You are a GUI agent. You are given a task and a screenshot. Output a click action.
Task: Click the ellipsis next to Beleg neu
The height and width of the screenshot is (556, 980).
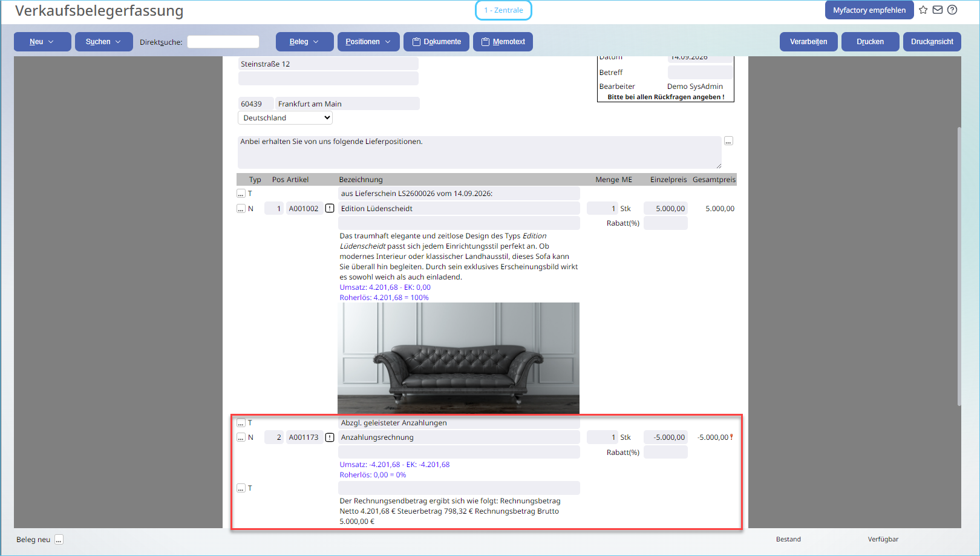[59, 540]
